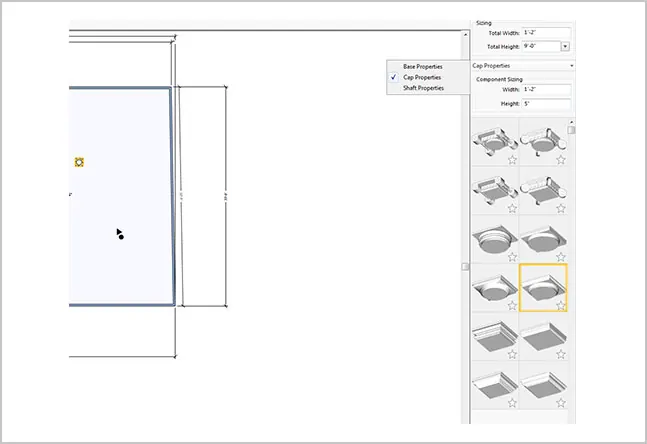Select the round ringed cap in third row left
Screen dimensions: 647x444
[495, 239]
